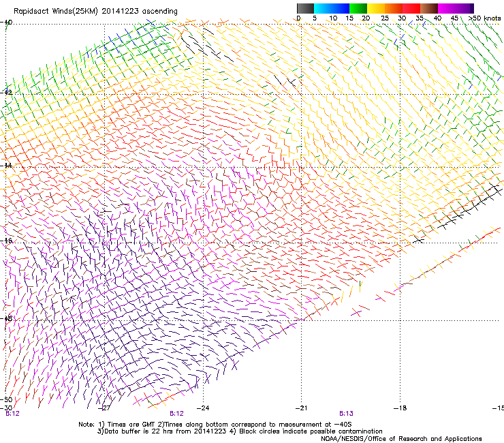Select the '-50' latitude axis label
This screenshot has width=504, height=443.
click(x=6, y=400)
